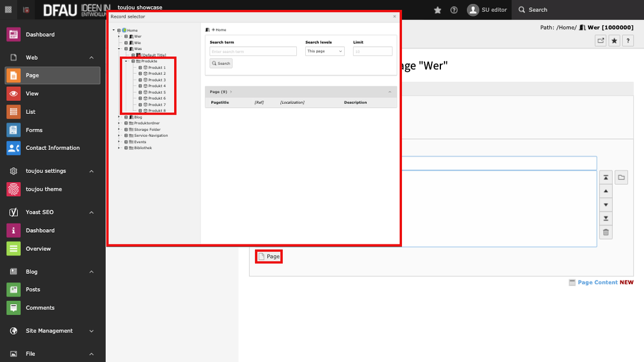Click the Search term input field
This screenshot has width=644, height=362.
click(x=253, y=51)
